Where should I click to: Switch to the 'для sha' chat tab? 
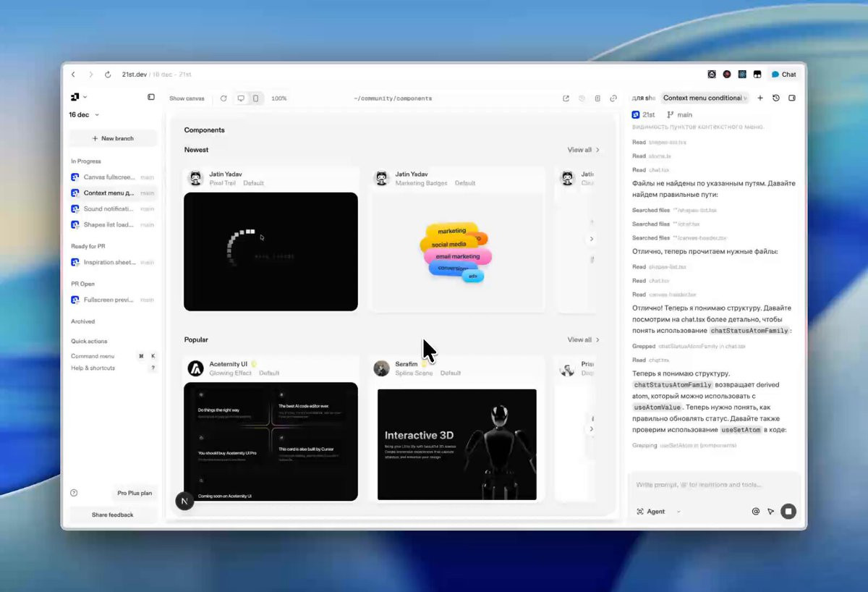coord(643,98)
